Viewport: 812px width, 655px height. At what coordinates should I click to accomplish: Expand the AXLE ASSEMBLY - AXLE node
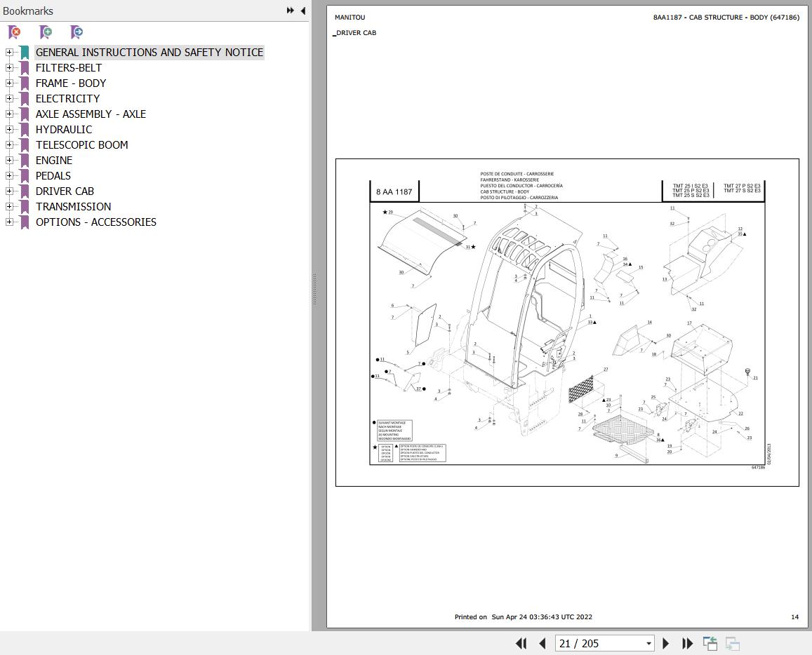[x=9, y=114]
